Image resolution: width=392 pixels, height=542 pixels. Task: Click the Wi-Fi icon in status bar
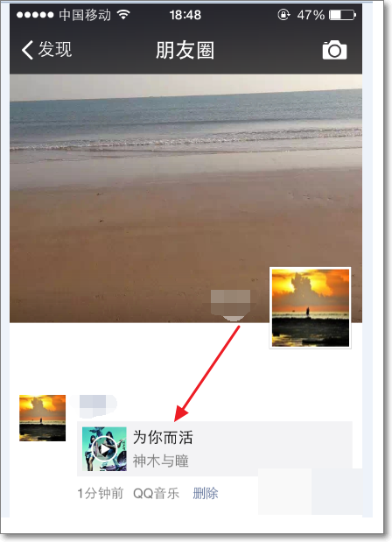123,15
